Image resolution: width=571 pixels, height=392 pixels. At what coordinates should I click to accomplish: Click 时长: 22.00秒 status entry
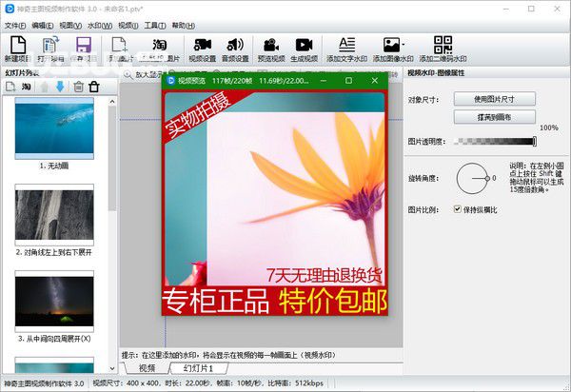(187, 383)
